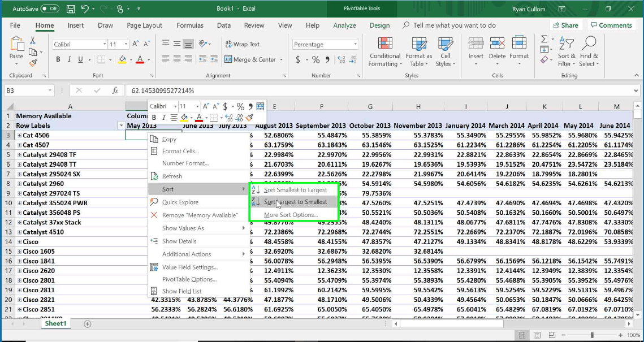Viewport: 644px width, 342px height.
Task: Open Cell Styles gallery
Action: click(446, 52)
